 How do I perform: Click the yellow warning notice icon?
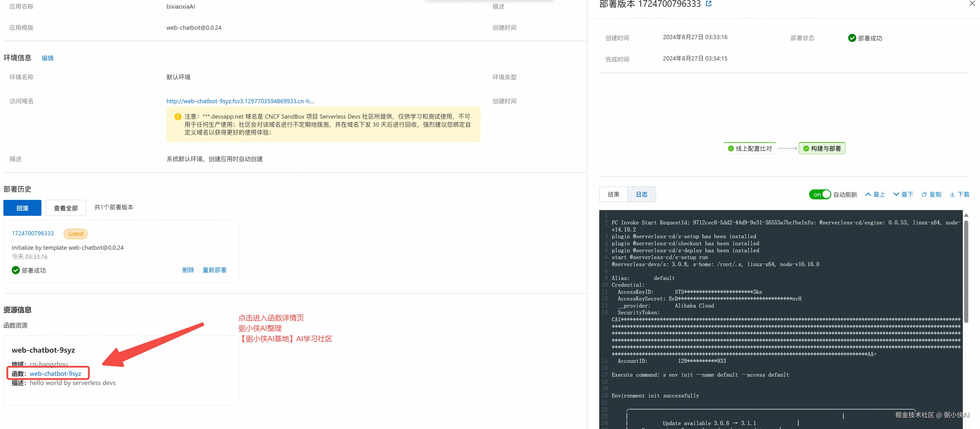coord(178,117)
